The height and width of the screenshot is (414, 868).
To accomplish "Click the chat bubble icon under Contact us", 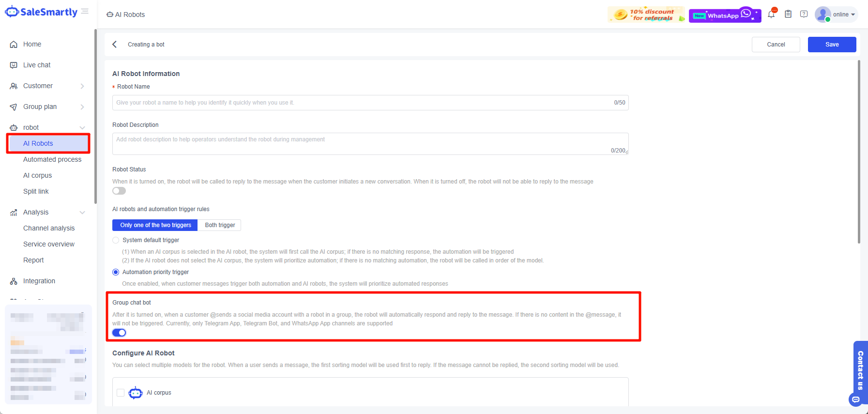I will click(x=856, y=399).
